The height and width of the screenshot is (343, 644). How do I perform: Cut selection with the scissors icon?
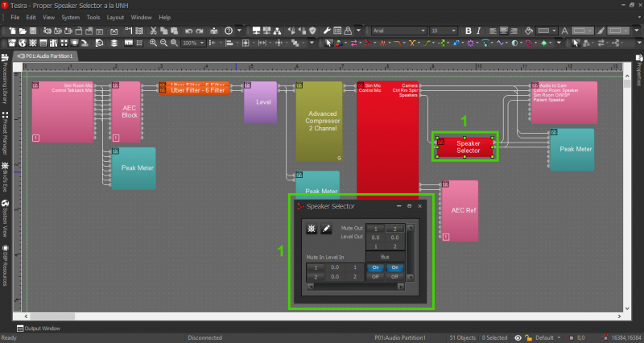click(153, 31)
